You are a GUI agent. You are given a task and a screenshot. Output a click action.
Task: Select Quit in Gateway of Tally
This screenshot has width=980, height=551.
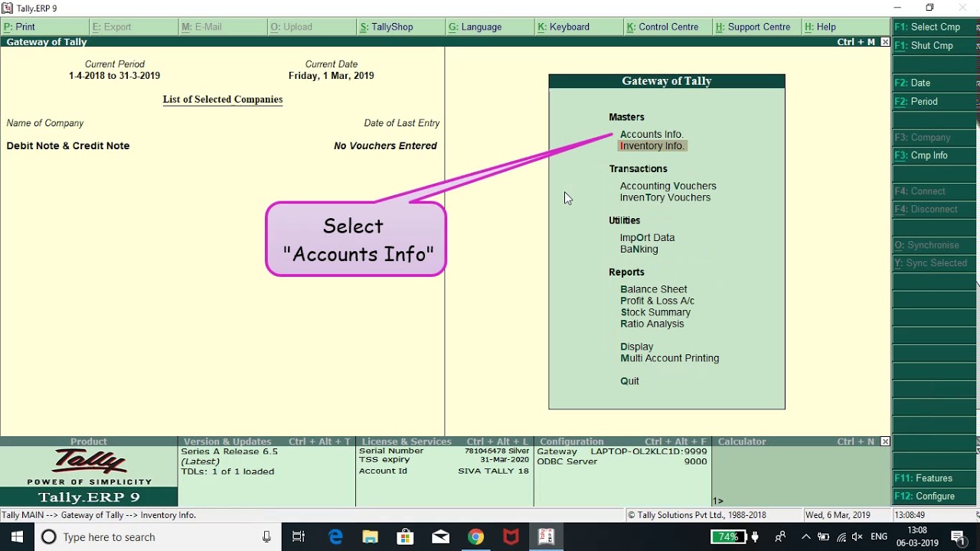click(x=630, y=381)
